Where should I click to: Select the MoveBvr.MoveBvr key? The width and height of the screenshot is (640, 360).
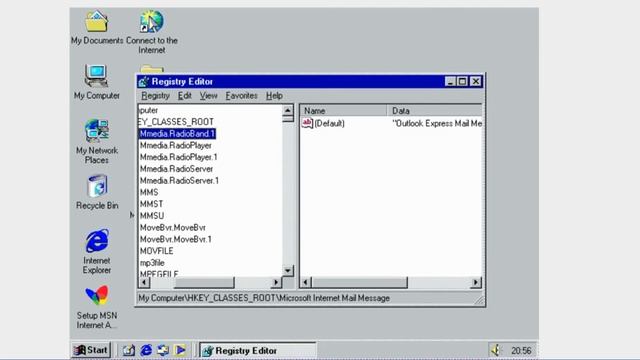tap(173, 228)
